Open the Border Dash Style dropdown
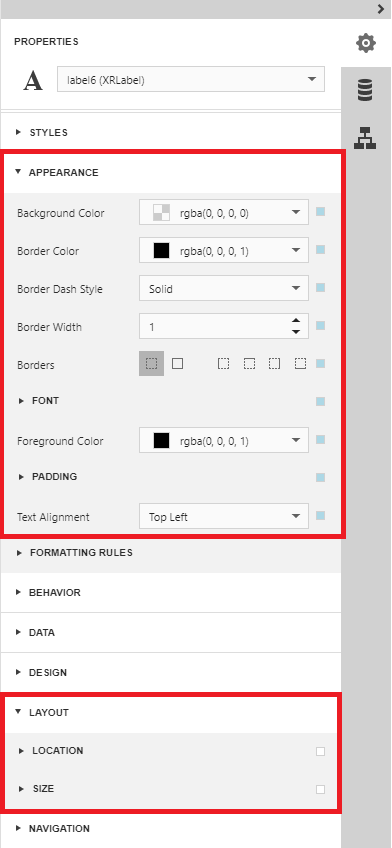Screen dimensions: 392x848 point(224,289)
